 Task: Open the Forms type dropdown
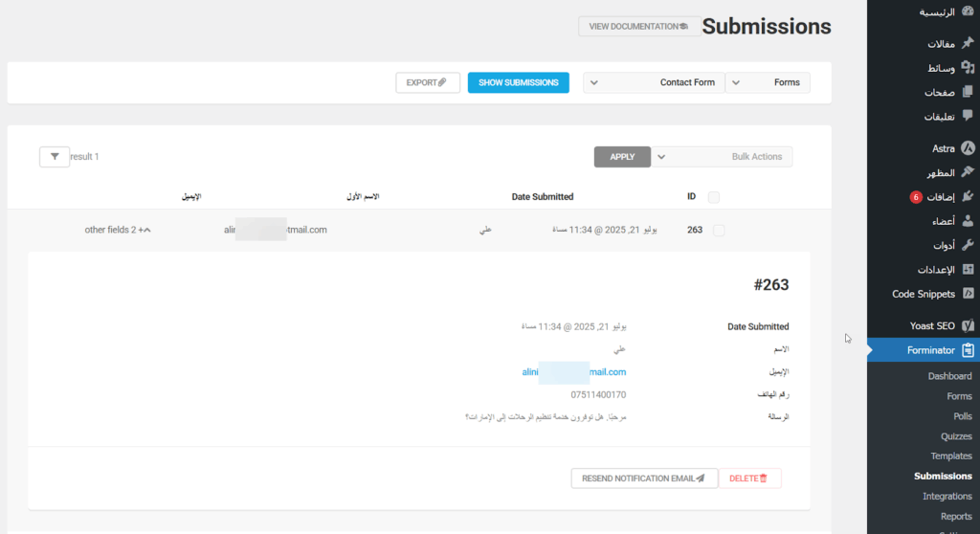(768, 82)
